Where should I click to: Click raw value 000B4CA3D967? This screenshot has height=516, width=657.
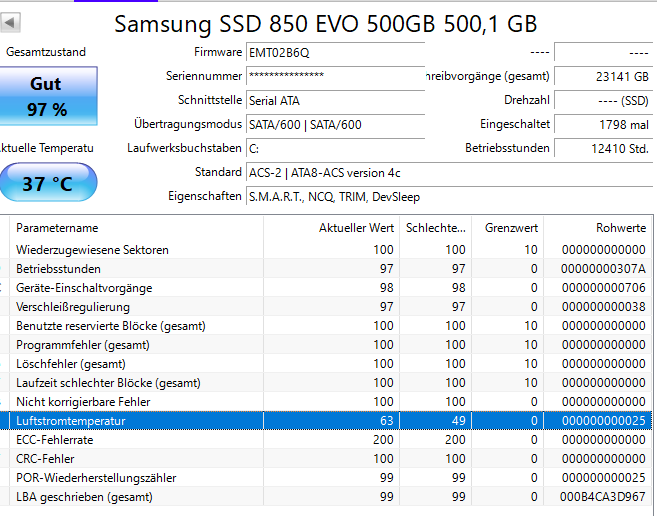coord(603,497)
